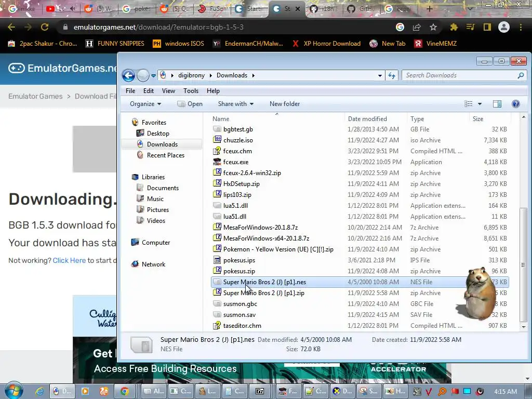532x399 pixels.
Task: Open Chrome extensions puzzle icon
Action: (x=454, y=27)
